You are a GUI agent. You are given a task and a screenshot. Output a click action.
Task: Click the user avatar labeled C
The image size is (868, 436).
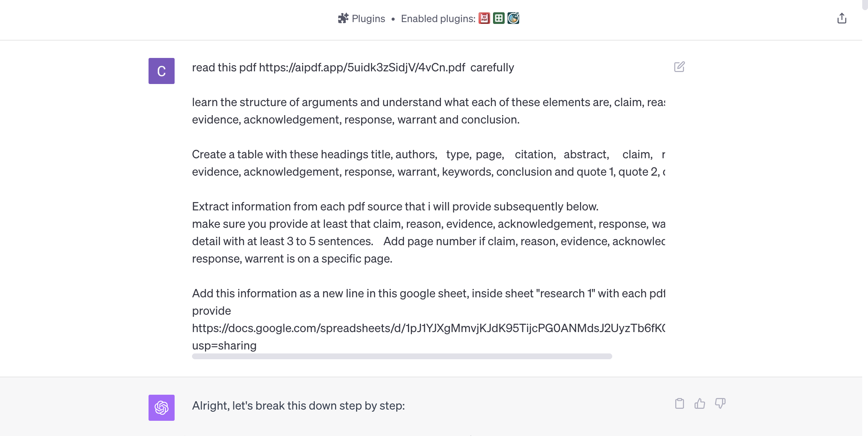coord(162,71)
